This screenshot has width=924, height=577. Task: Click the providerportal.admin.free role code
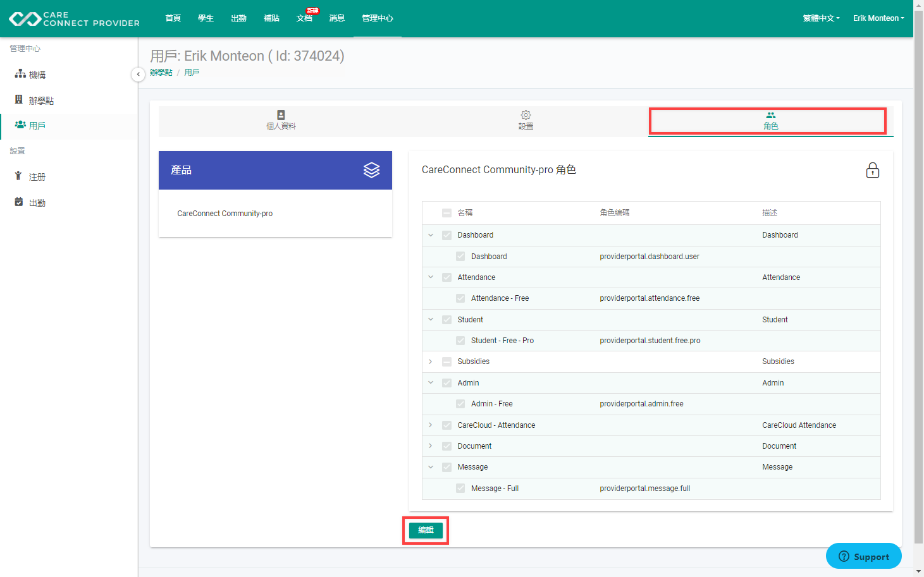tap(641, 404)
